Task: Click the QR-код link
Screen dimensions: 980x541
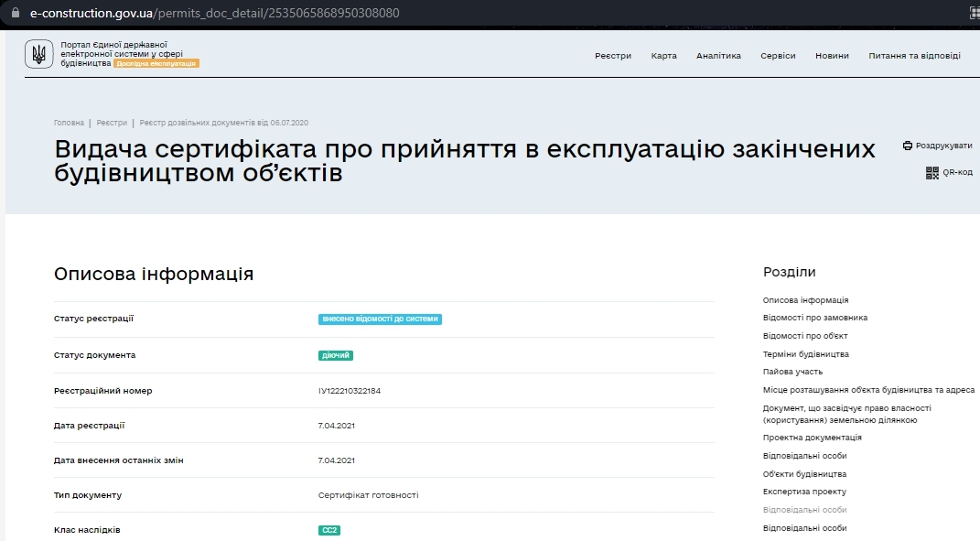Action: [x=957, y=173]
